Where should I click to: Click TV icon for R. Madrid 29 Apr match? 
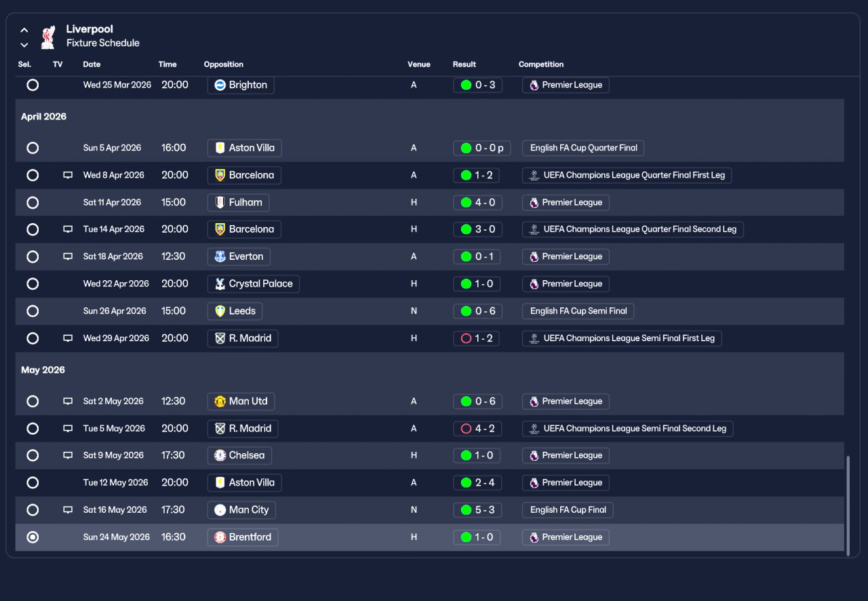68,338
